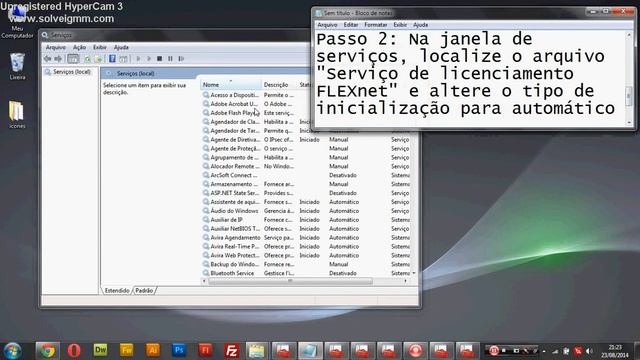Sort by the Nome column header
Viewport: 640px width, 360px height.
pos(231,84)
